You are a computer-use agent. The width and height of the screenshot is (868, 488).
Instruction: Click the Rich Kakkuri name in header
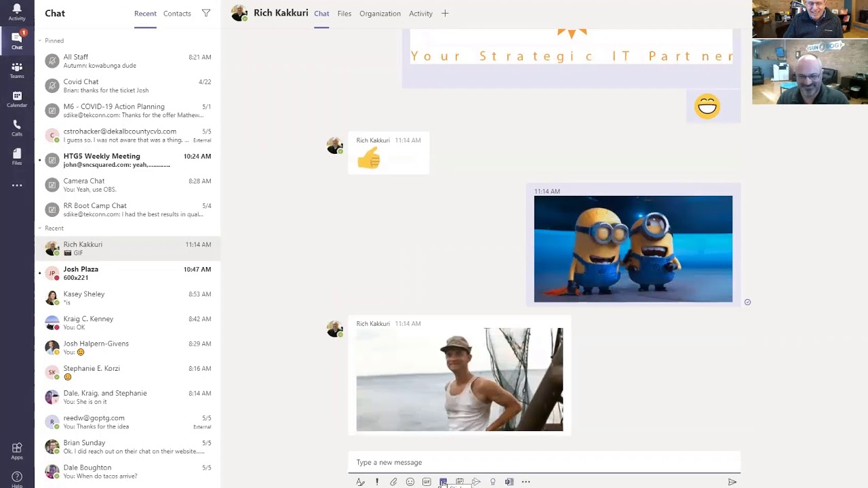281,13
